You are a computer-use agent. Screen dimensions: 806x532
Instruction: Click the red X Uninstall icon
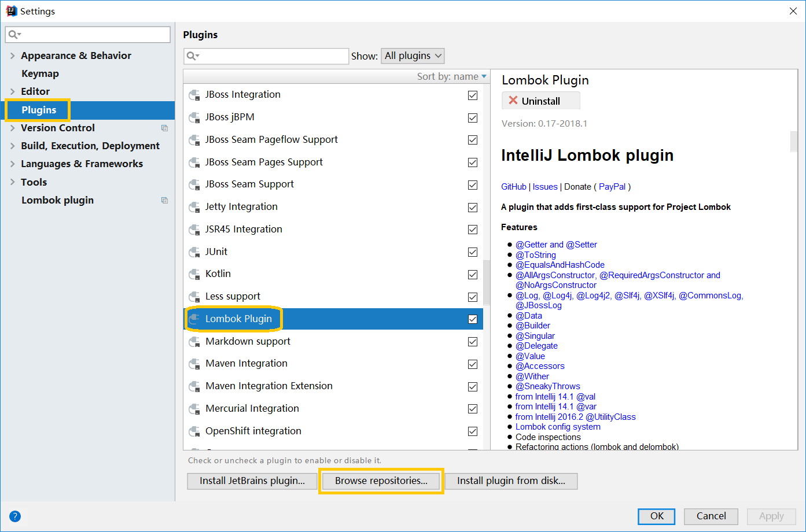click(x=513, y=101)
